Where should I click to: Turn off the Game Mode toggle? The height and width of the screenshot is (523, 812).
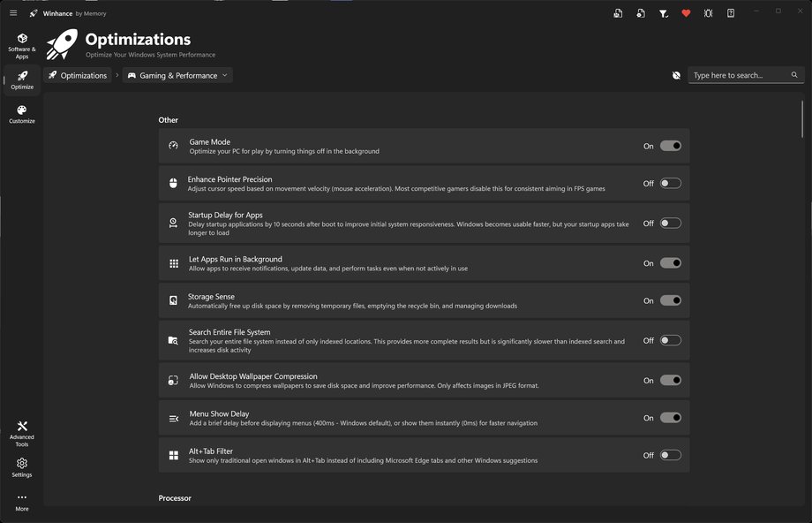point(670,146)
